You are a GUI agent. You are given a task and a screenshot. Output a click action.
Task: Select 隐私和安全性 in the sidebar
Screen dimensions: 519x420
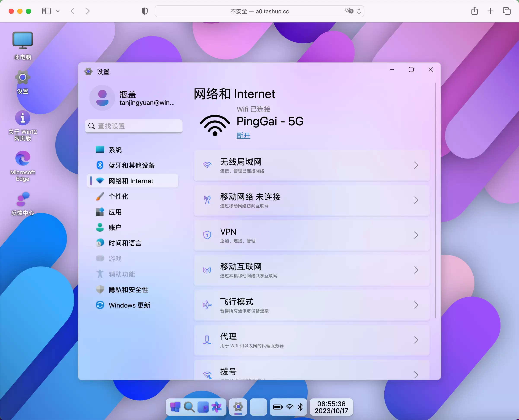(x=132, y=290)
